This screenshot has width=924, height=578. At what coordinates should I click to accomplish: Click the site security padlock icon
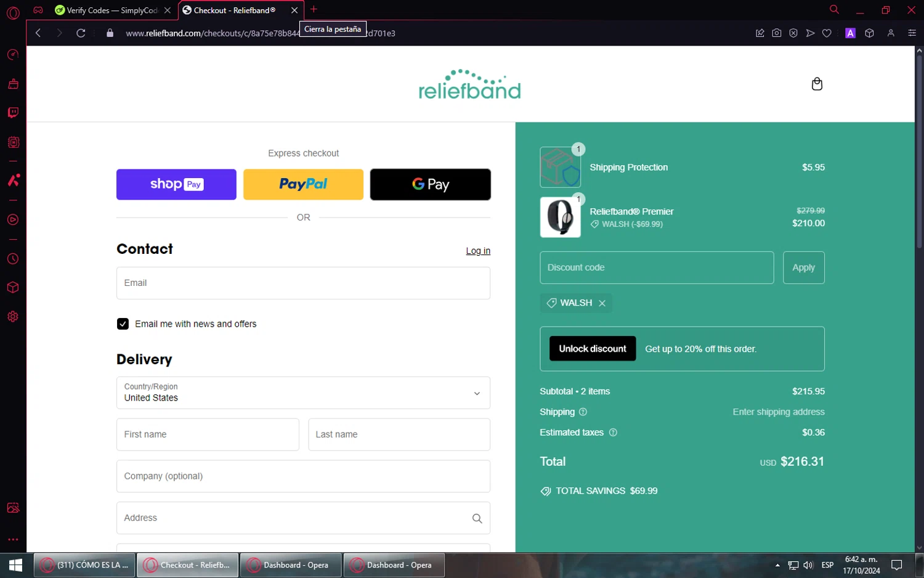(x=110, y=33)
